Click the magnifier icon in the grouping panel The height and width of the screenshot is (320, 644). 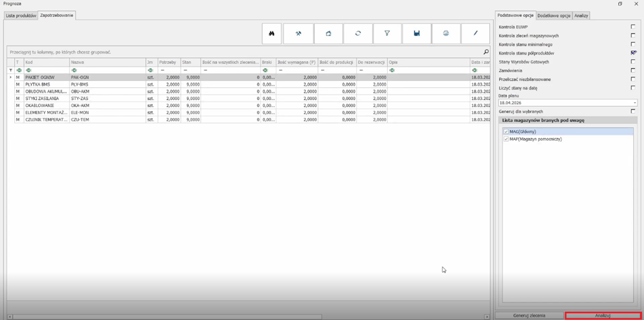(x=486, y=52)
